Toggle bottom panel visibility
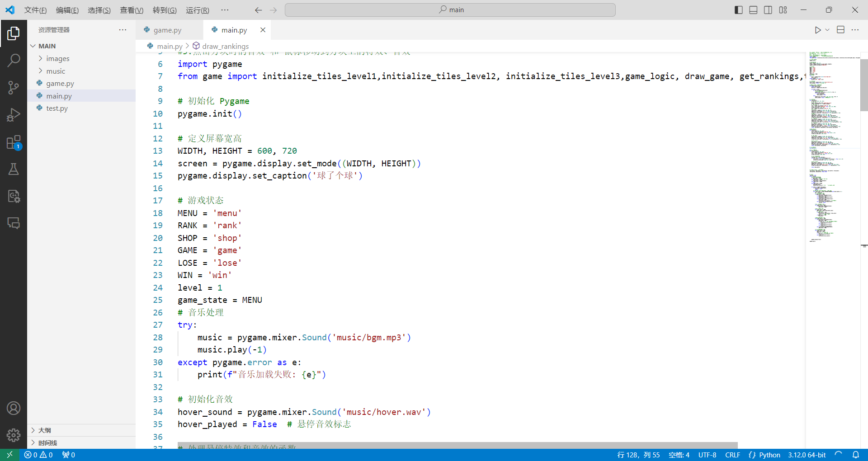The width and height of the screenshot is (868, 461). tap(753, 10)
